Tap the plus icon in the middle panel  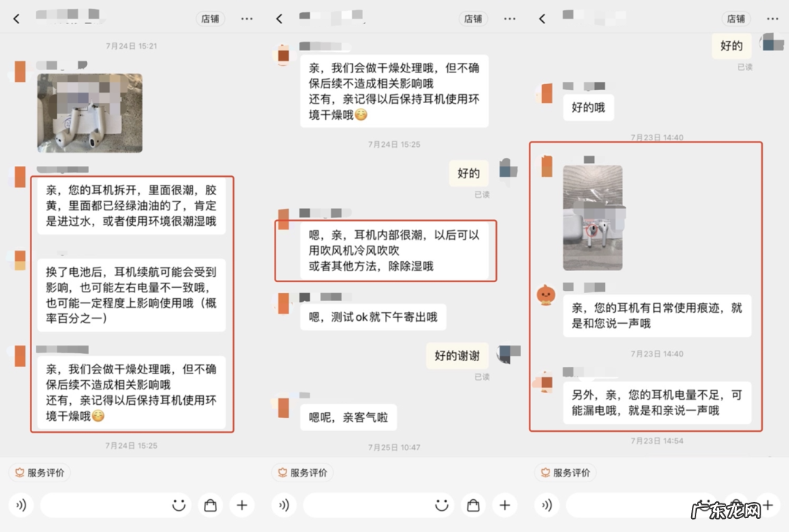tap(504, 505)
